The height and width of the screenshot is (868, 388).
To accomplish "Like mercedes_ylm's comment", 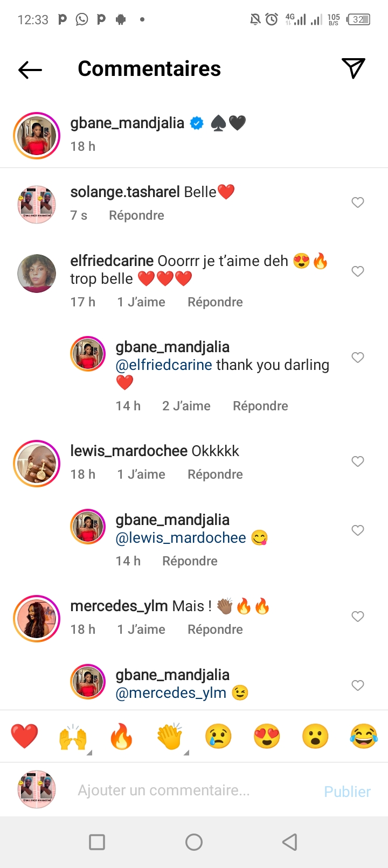I will (358, 617).
